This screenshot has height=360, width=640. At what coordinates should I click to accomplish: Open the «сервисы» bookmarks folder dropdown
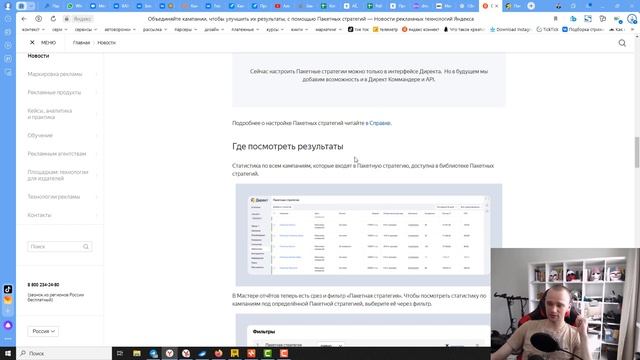pyautogui.click(x=86, y=29)
